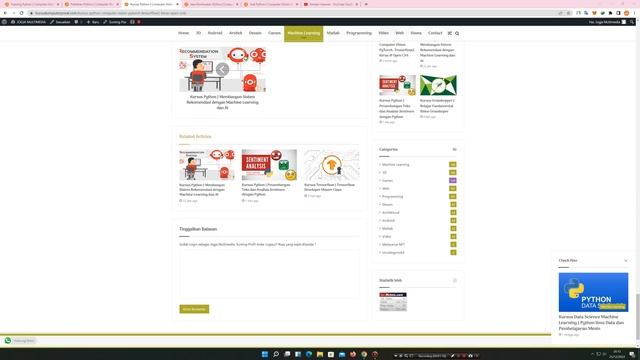Viewport: 640px width, 360px height.
Task: Open the Chrome three-dot menu
Action: tap(634, 13)
